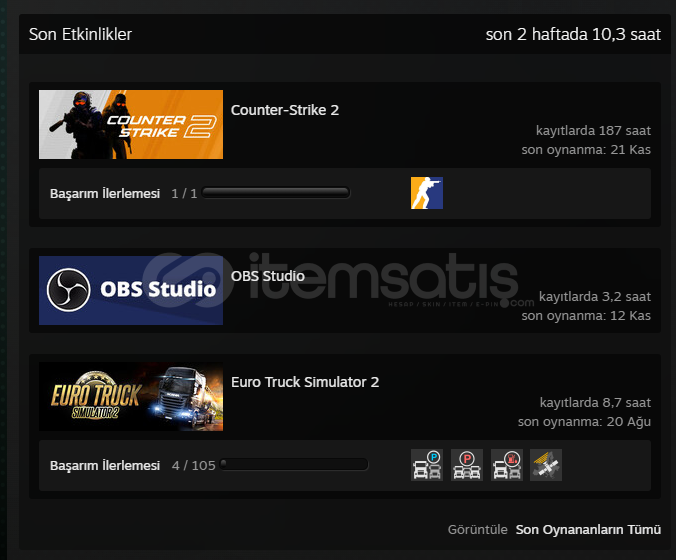Click the Son Etkinlikler heading
This screenshot has height=560, width=676.
tap(80, 34)
